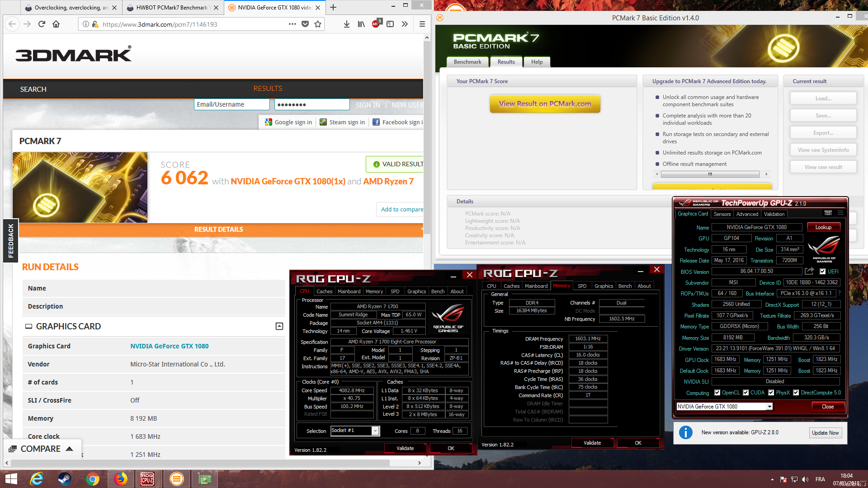This screenshot has width=868, height=488.
Task: Click the Bus Interface question mark in GPU-Z
Action: click(840, 293)
